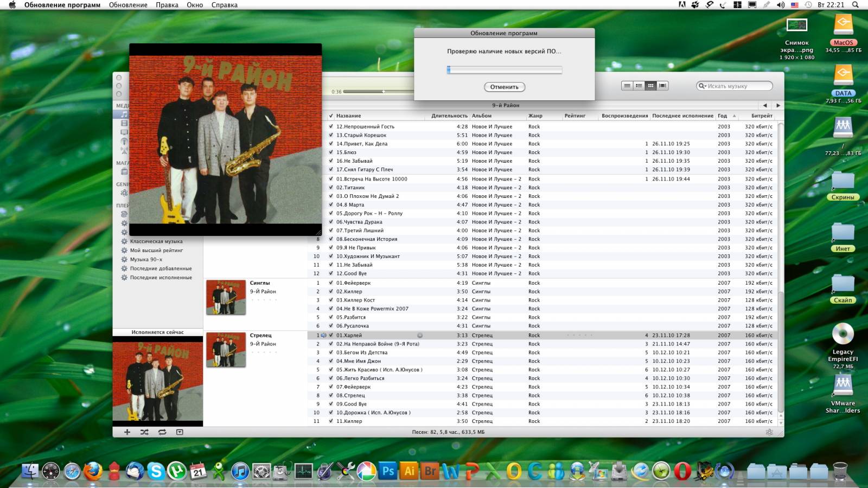Switch iTunes to Cover Flow view
Image resolution: width=868 pixels, height=488 pixels.
point(662,86)
